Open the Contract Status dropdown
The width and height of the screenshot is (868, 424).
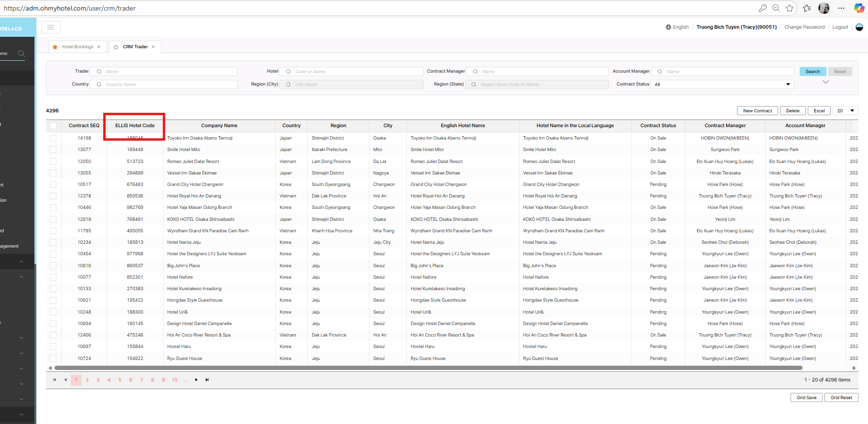[722, 85]
